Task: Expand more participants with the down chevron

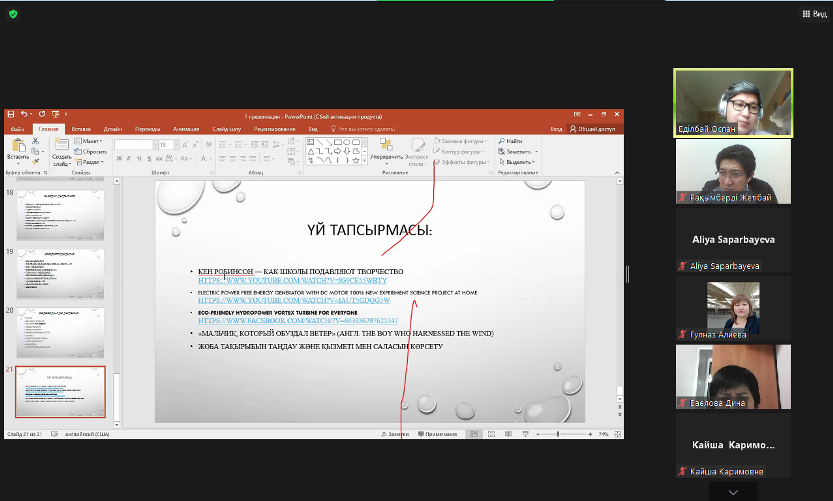Action: [x=733, y=492]
